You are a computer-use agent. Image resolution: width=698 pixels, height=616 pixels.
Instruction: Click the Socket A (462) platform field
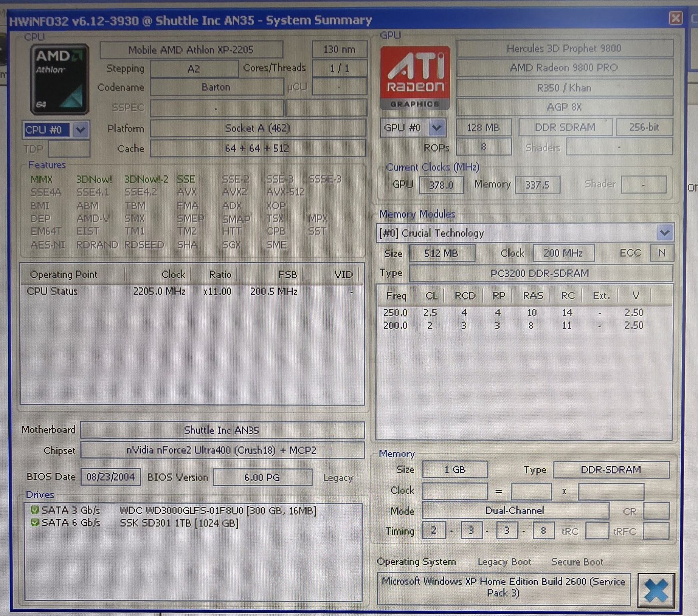(258, 128)
